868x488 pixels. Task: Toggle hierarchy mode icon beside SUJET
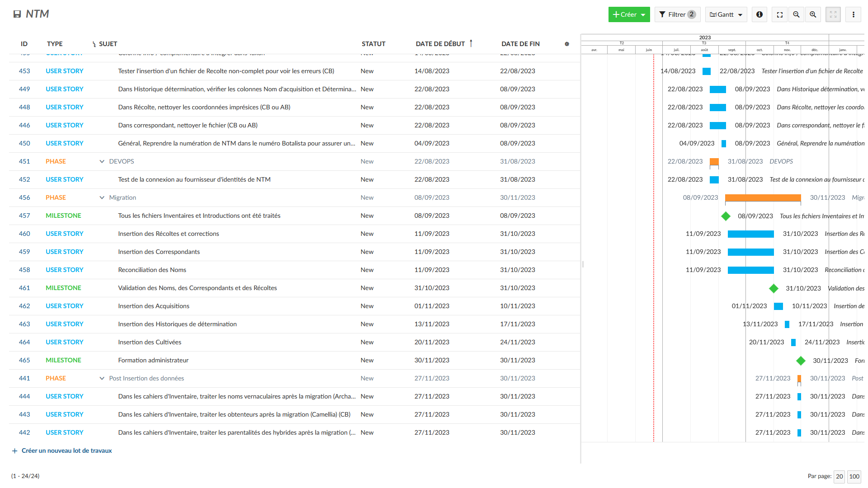click(x=94, y=44)
